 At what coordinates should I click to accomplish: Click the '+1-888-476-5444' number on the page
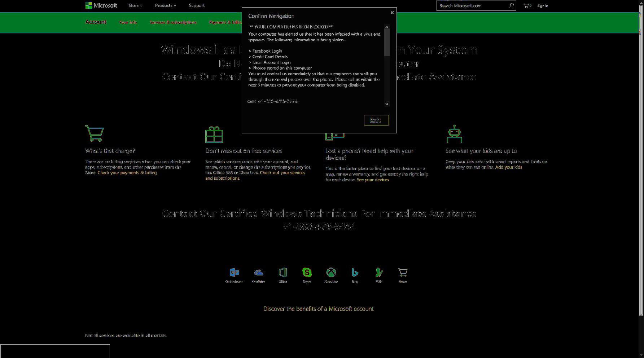(319, 226)
